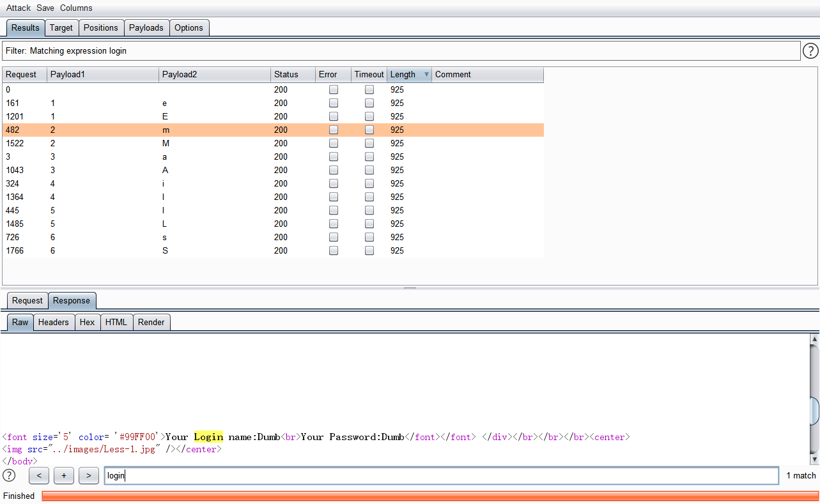Select request row 1485
The width and height of the screenshot is (820, 504).
tap(273, 224)
